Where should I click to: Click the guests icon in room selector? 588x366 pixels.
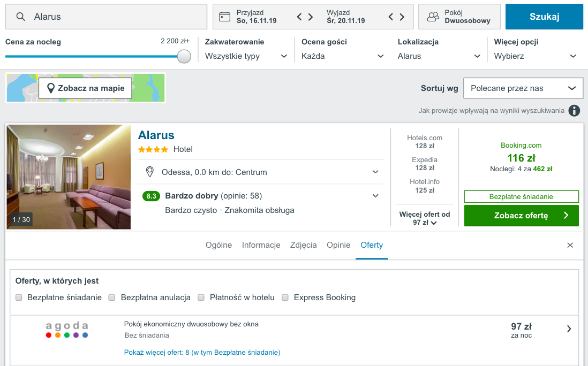[433, 17]
